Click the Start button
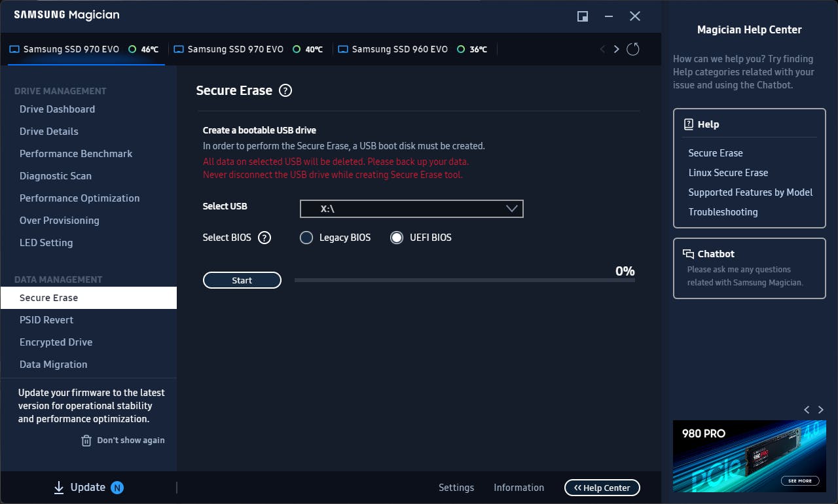This screenshot has height=504, width=838. click(242, 280)
